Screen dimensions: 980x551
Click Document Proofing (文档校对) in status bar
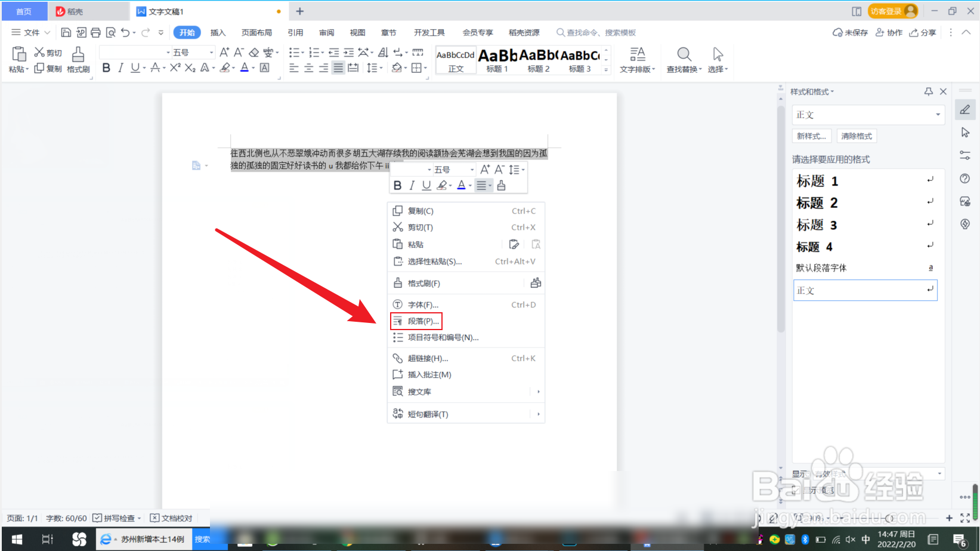coord(171,518)
